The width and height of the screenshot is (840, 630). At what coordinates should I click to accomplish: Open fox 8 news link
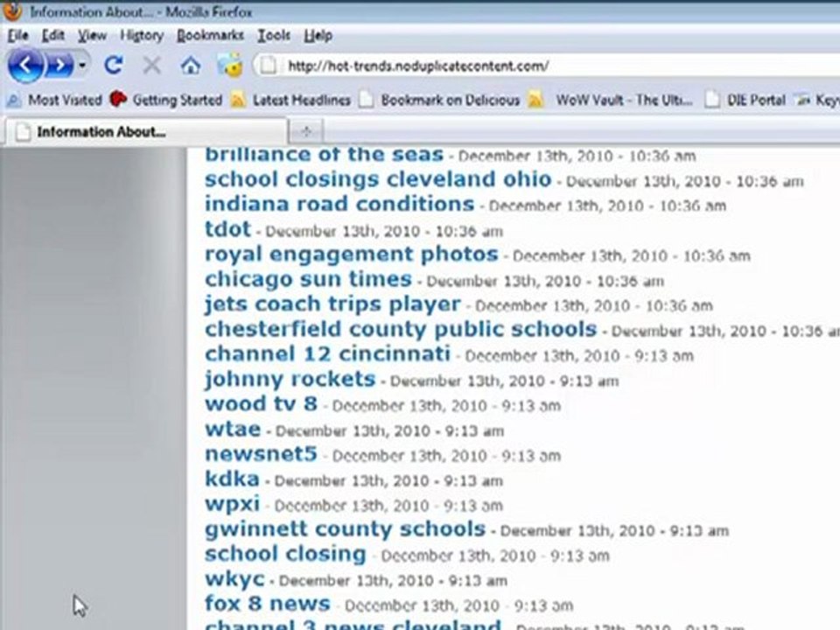click(x=268, y=604)
